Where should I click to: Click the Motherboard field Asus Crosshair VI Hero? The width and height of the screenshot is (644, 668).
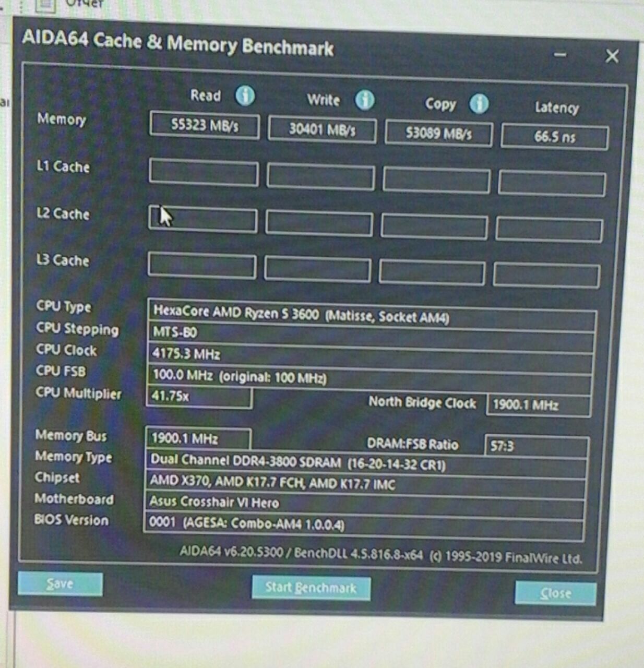coord(364,504)
